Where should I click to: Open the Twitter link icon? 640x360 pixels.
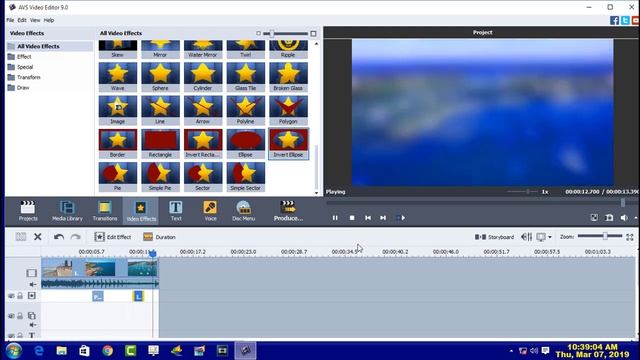(x=625, y=20)
